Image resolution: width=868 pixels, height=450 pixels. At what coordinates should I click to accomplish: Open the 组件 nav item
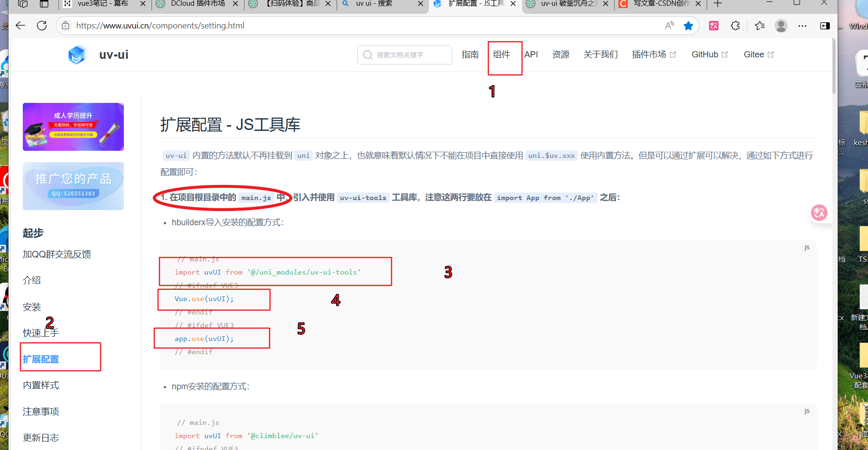point(502,55)
